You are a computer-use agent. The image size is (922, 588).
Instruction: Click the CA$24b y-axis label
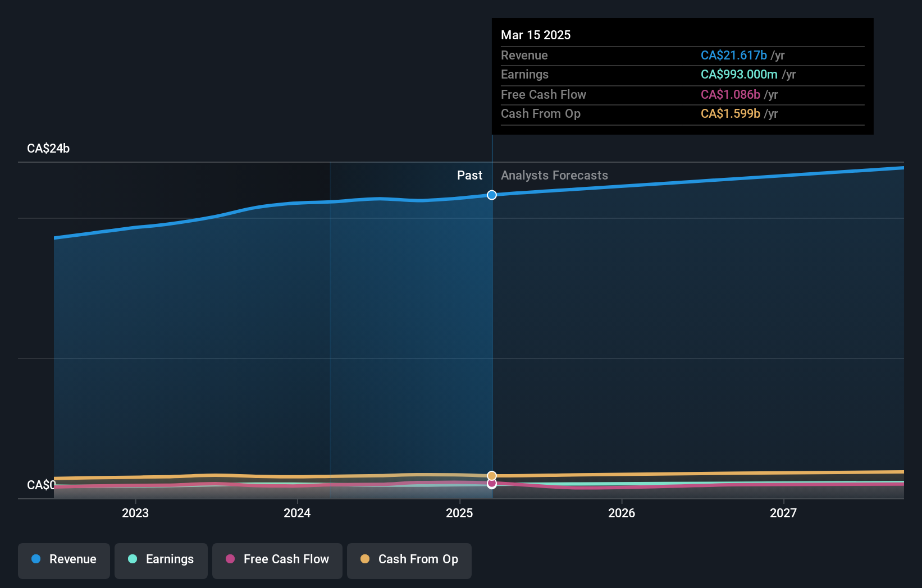[x=48, y=148]
